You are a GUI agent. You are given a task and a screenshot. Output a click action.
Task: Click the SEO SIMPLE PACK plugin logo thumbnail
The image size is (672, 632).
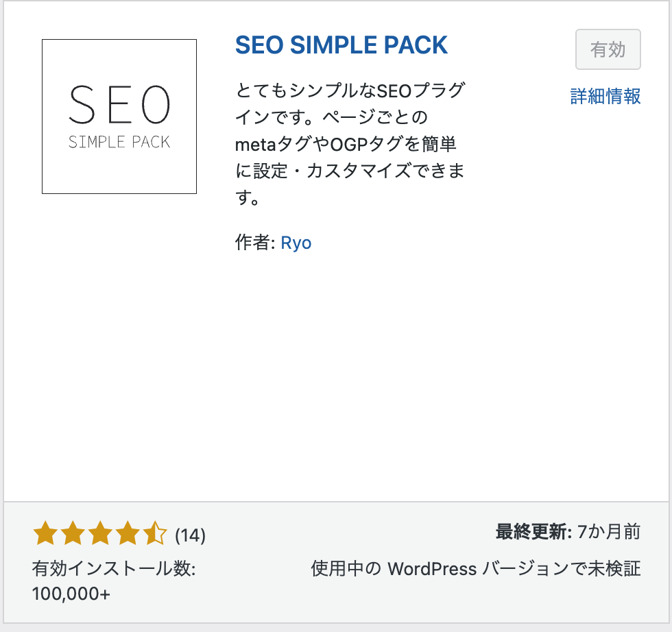click(119, 117)
